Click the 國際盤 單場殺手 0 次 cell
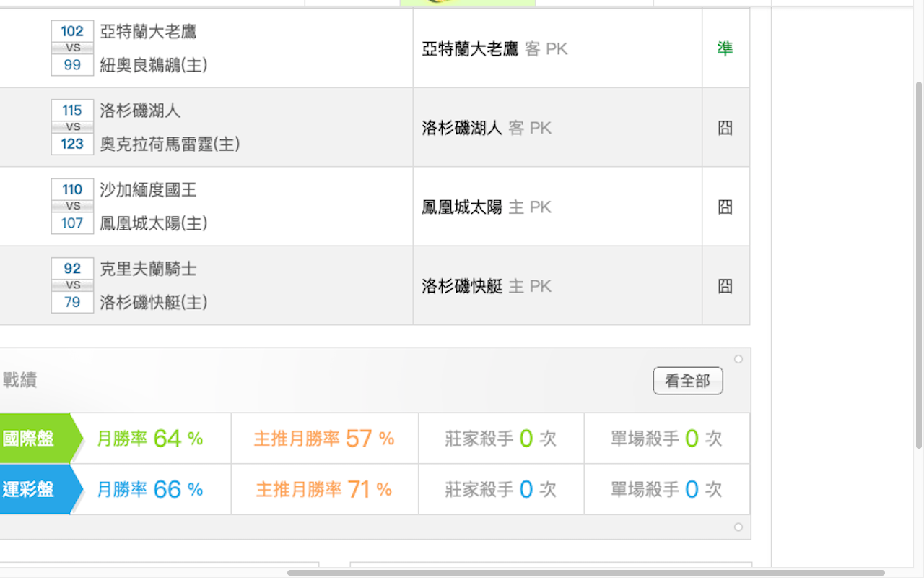Viewport: 924px width, 578px height. click(666, 439)
